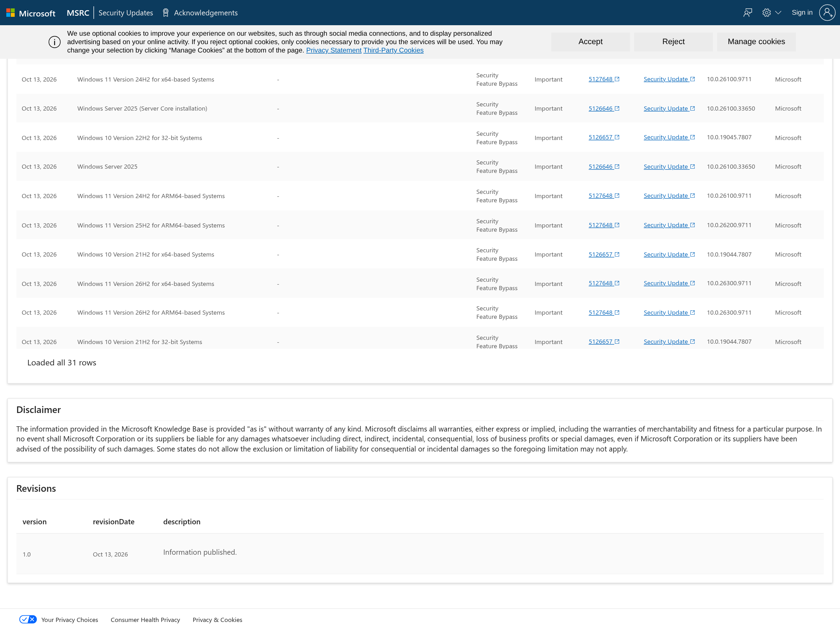Toggle the Your Privacy Choices icon
Screen dimensions: 840x630
(28, 619)
